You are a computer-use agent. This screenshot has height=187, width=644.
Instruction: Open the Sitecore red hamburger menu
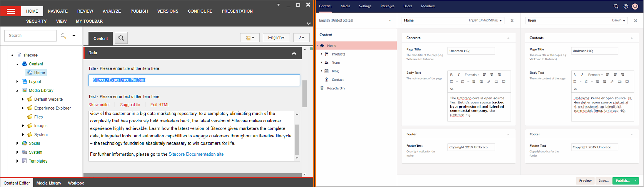[x=11, y=11]
